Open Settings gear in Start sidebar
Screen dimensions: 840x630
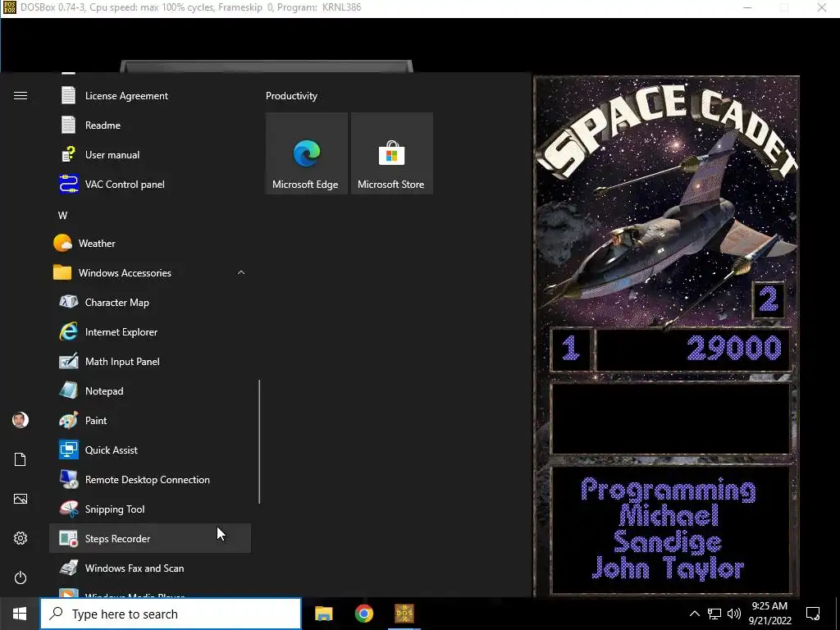21,538
